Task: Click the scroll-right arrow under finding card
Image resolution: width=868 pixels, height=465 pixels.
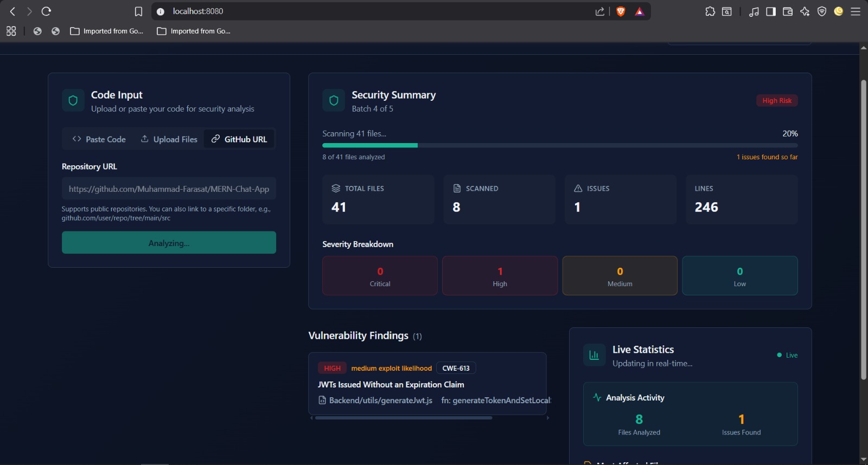Action: tap(548, 418)
